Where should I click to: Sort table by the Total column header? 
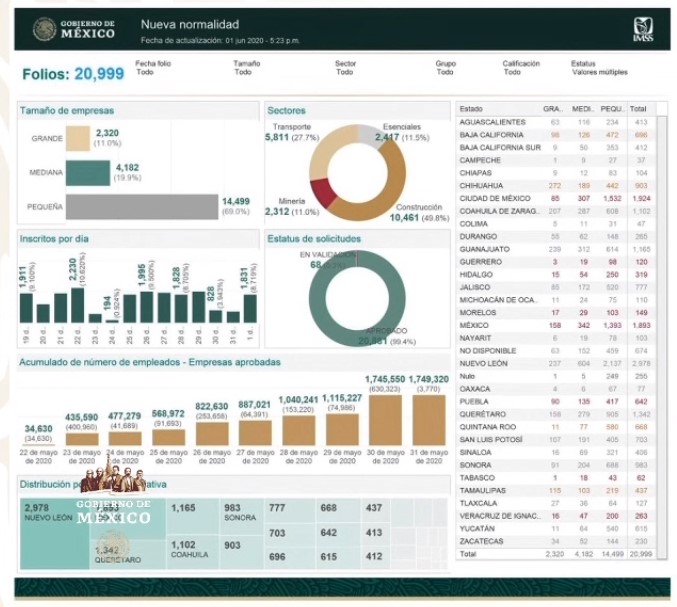point(638,108)
